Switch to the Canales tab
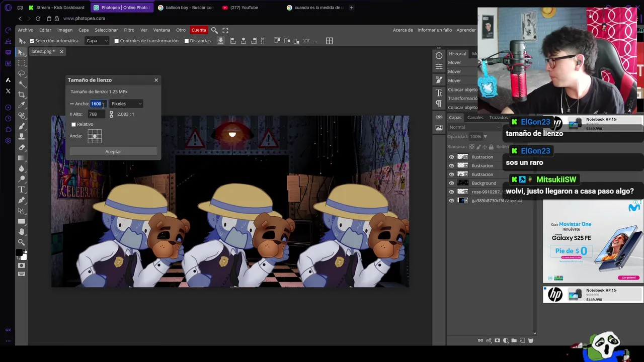Screen dimensions: 644x362 (x=475, y=118)
